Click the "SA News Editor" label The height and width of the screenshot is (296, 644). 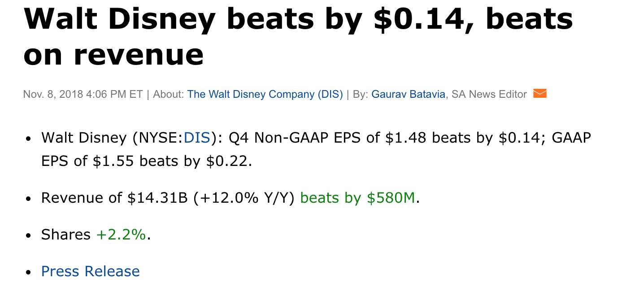[489, 94]
